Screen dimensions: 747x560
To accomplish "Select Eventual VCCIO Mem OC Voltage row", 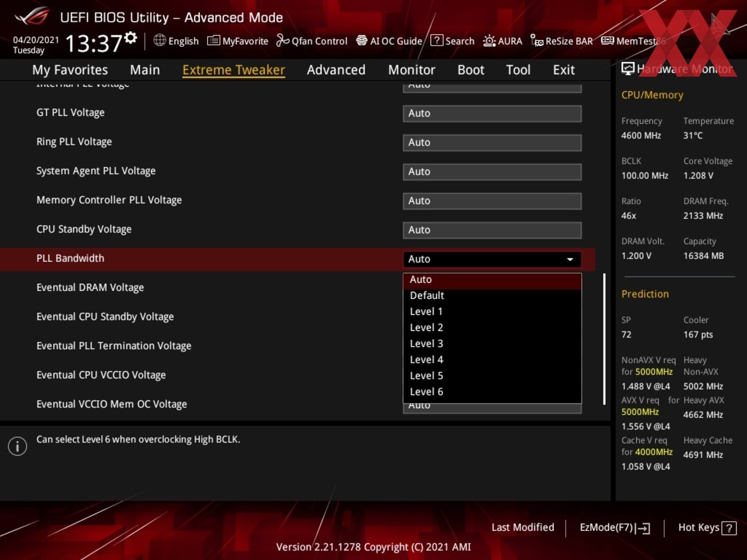I will 112,404.
